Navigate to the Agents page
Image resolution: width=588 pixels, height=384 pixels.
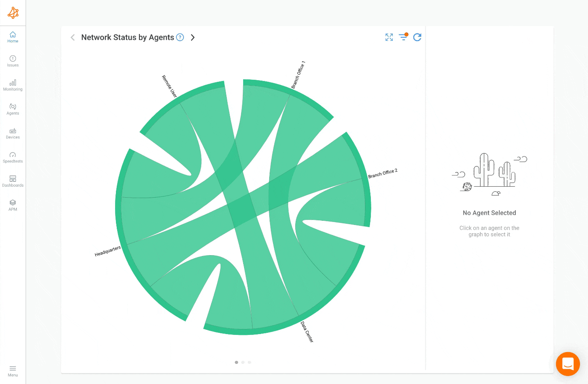click(13, 109)
